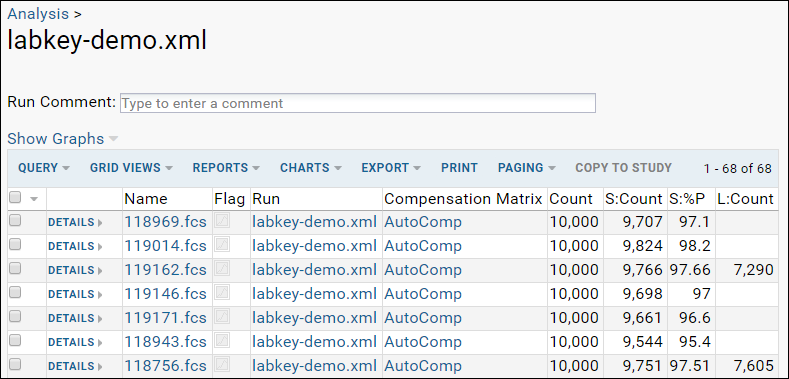789x379 pixels.
Task: Go to Analysis breadcrumb link
Action: 38,14
